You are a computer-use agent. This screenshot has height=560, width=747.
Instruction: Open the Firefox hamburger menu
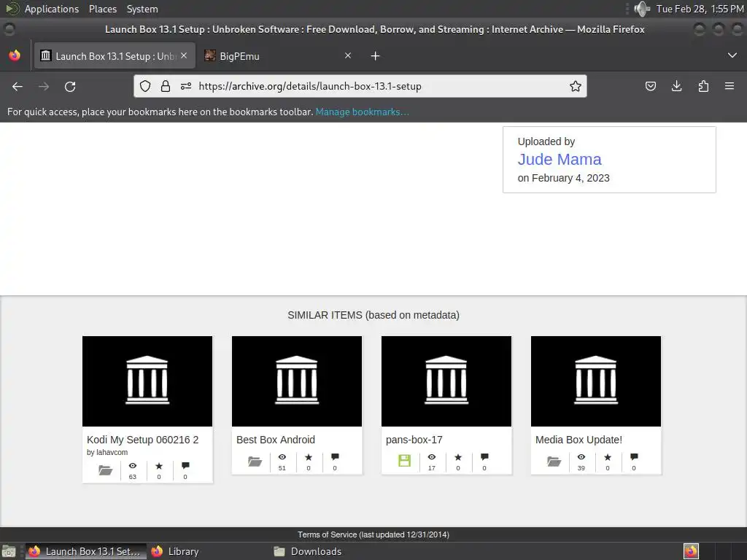(x=729, y=86)
